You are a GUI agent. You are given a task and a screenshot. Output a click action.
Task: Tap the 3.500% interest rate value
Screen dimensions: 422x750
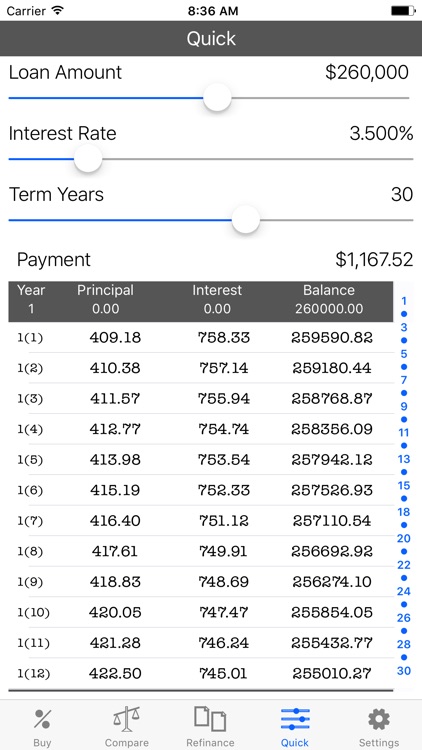coord(381,133)
